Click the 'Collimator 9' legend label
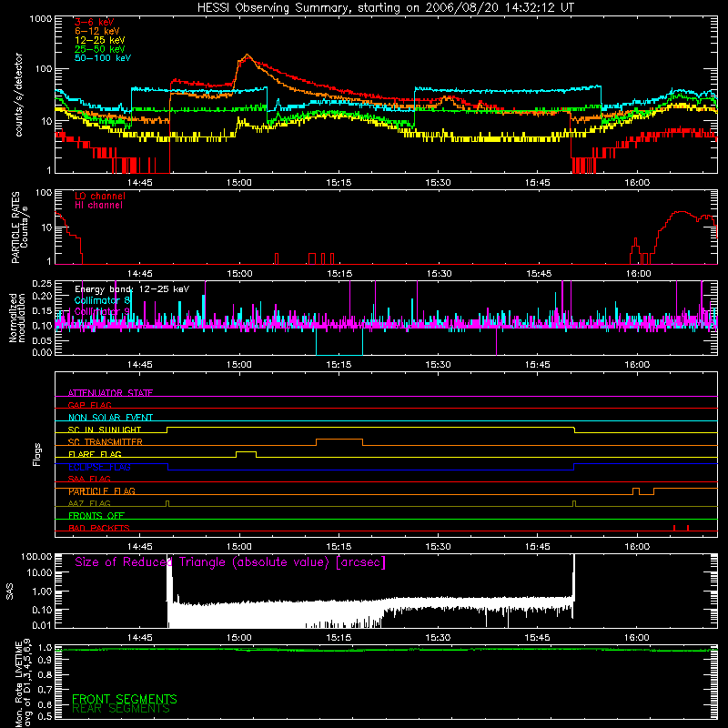Screen dimensions: 728x728 tap(102, 311)
